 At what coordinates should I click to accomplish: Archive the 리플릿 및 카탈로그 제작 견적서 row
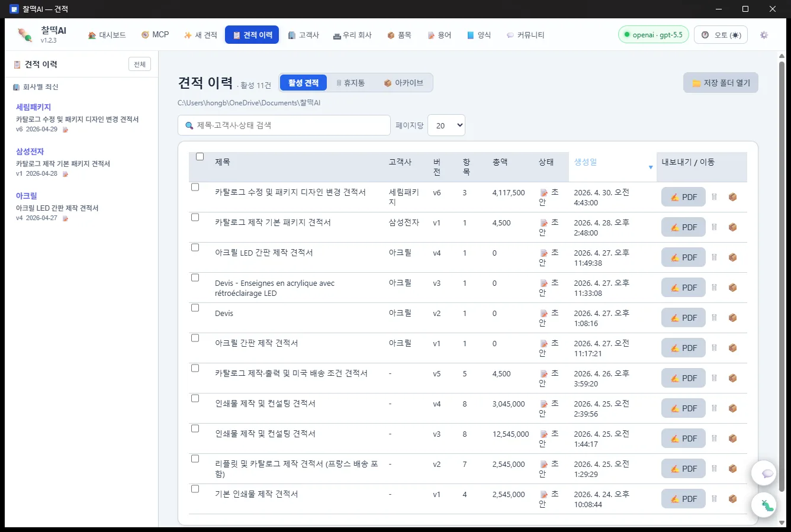732,469
